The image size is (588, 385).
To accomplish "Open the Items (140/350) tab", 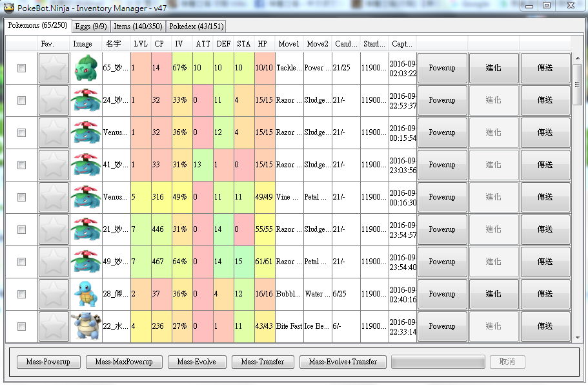I will tap(137, 26).
